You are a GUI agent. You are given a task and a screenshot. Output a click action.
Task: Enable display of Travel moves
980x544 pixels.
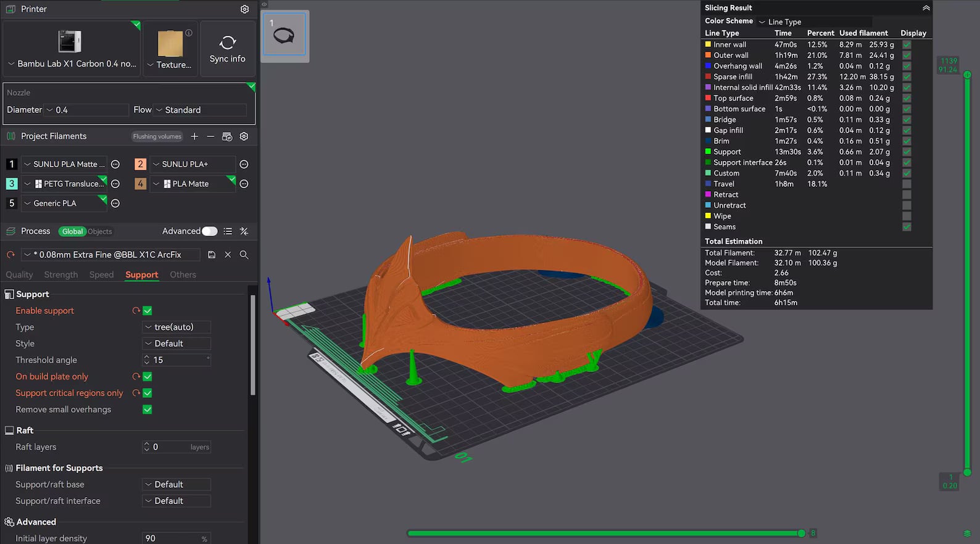pos(907,184)
